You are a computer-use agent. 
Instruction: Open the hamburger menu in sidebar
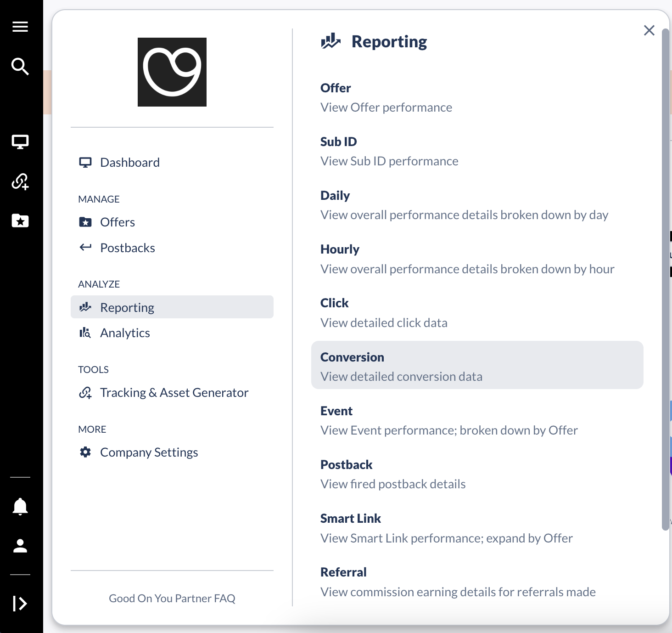point(20,27)
